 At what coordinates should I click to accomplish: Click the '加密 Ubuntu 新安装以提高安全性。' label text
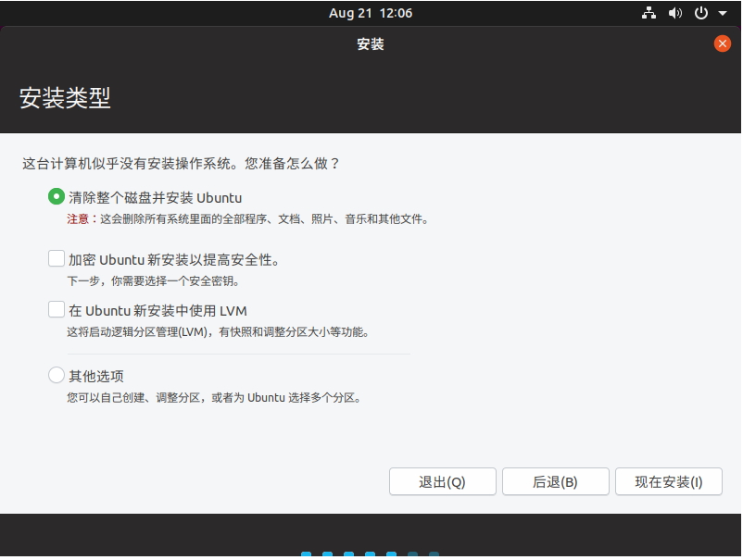174,260
